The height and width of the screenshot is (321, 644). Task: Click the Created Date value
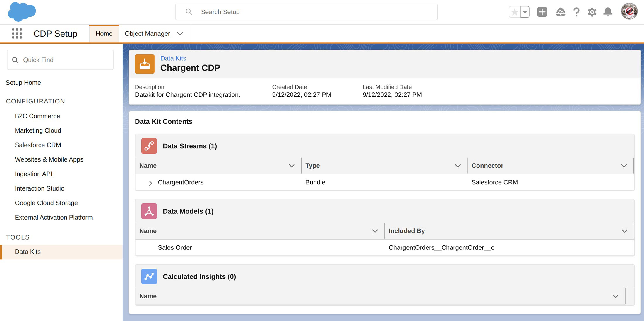click(302, 95)
